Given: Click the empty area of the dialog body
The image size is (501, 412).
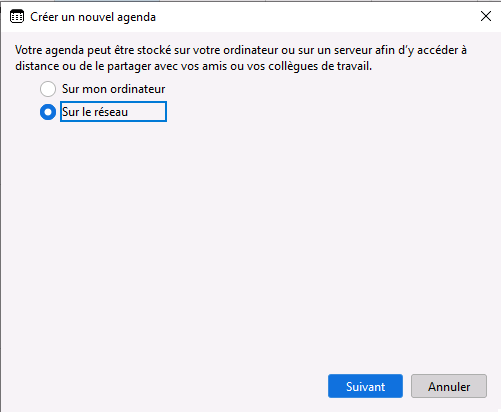Looking at the screenshot, I should (250, 240).
